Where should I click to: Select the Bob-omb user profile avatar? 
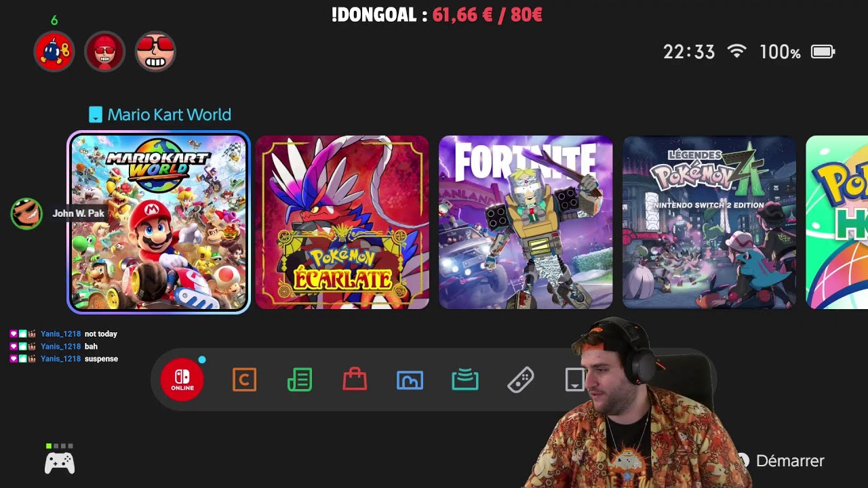pyautogui.click(x=54, y=52)
